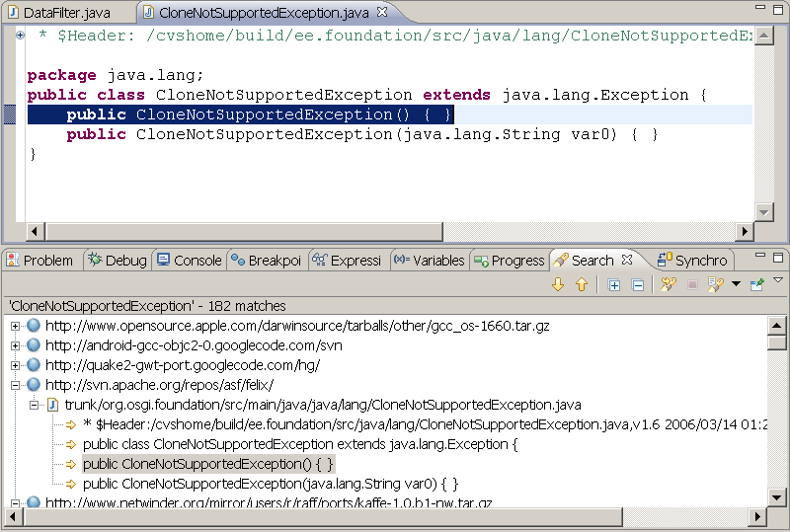Click Search results scroll right arrow

(x=757, y=516)
